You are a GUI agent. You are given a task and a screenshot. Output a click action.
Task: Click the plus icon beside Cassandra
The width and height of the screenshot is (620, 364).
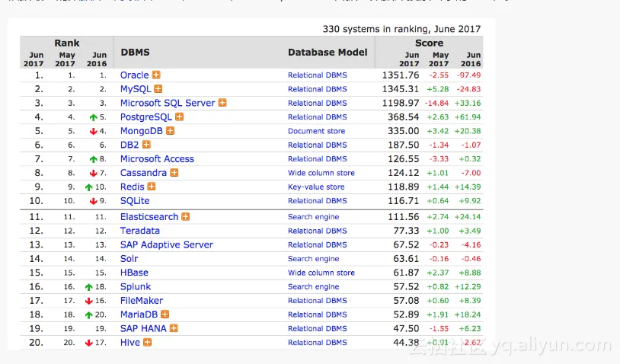tap(174, 173)
